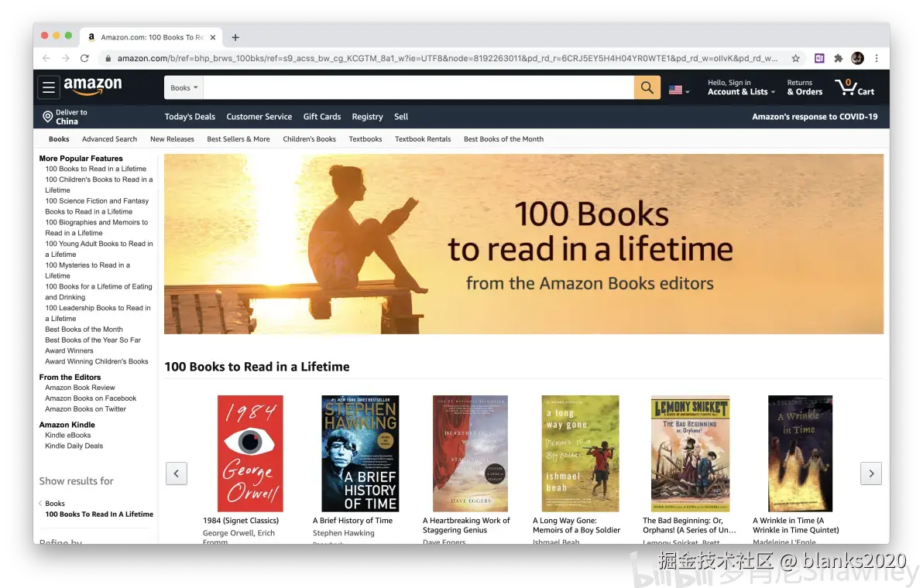Bookmark this page with the star icon
Viewport: 923px width, 588px height.
tap(796, 58)
